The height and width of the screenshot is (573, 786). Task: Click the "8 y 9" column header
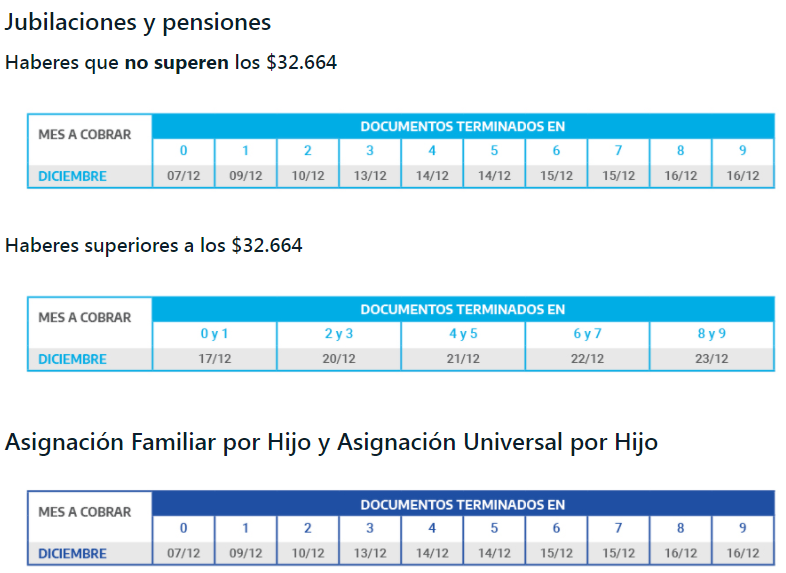pos(711,334)
